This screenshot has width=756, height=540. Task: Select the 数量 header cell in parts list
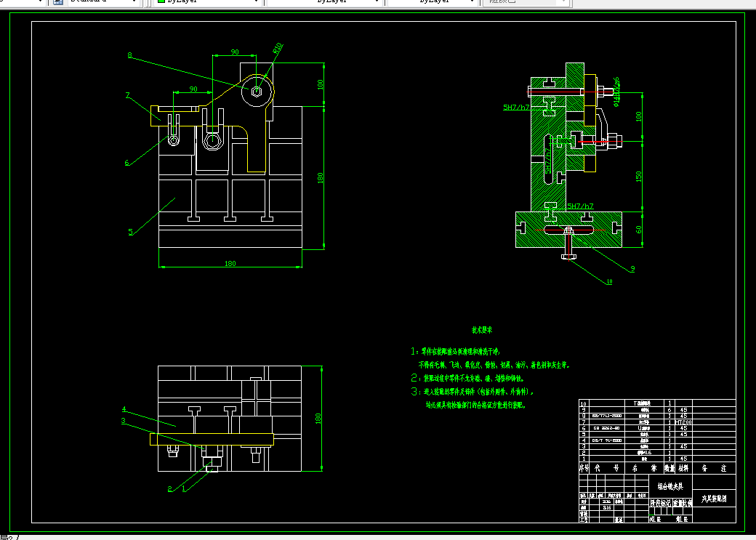(669, 468)
